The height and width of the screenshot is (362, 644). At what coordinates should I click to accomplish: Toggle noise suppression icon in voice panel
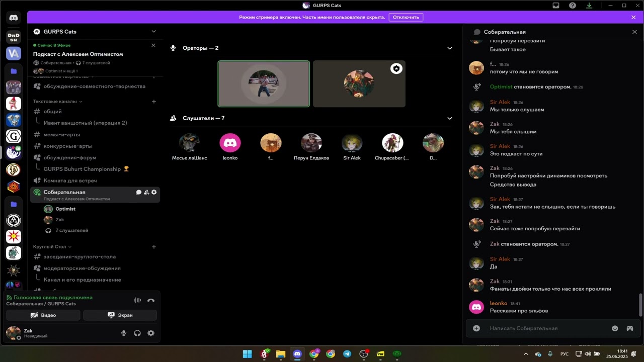tap(137, 300)
